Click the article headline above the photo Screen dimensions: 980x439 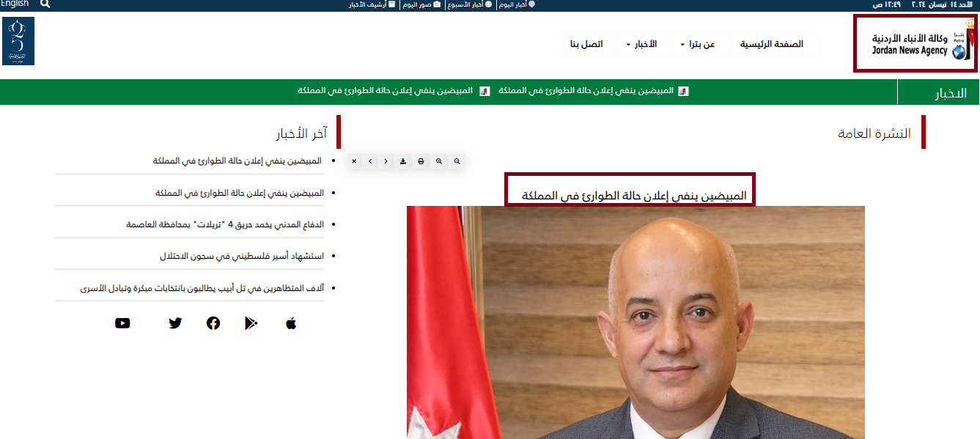[634, 196]
